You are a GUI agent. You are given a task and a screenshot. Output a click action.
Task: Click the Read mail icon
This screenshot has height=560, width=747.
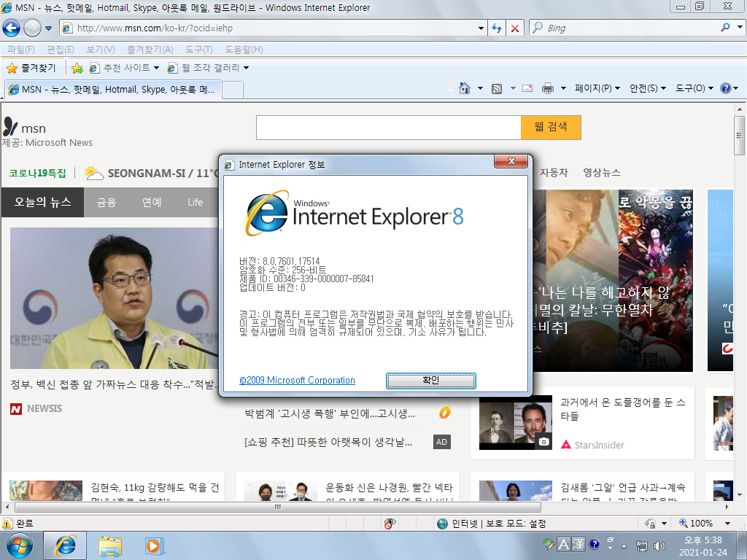[527, 88]
